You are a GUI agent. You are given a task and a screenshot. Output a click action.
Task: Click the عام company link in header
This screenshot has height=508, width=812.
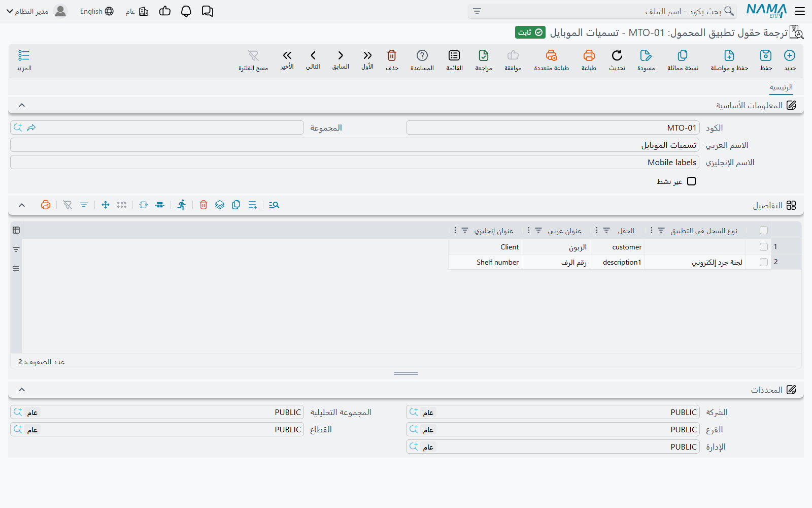pyautogui.click(x=137, y=11)
